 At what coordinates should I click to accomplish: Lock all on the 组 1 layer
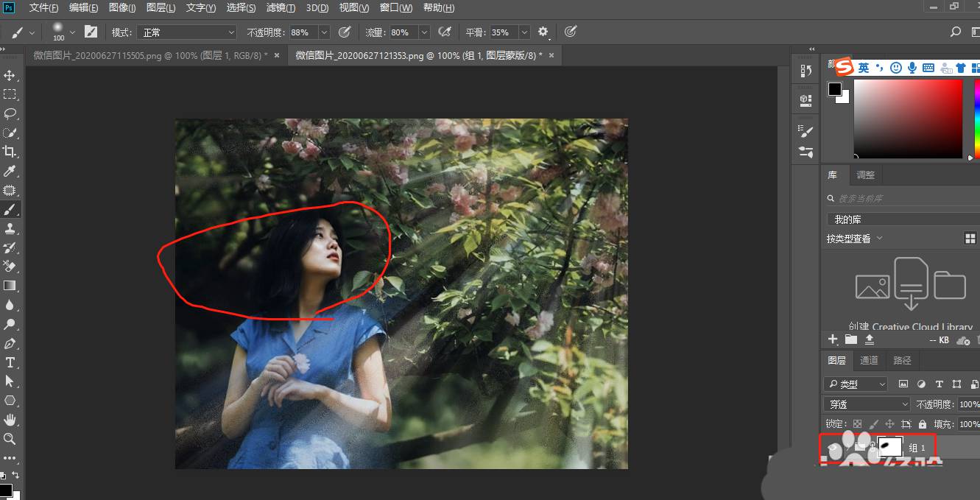pyautogui.click(x=923, y=423)
